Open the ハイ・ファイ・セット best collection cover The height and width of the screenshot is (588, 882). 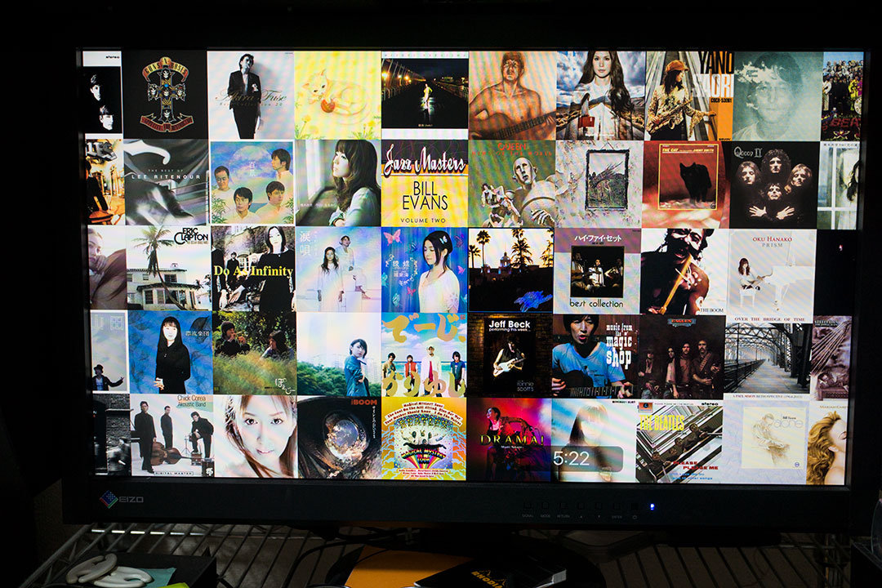tap(597, 271)
